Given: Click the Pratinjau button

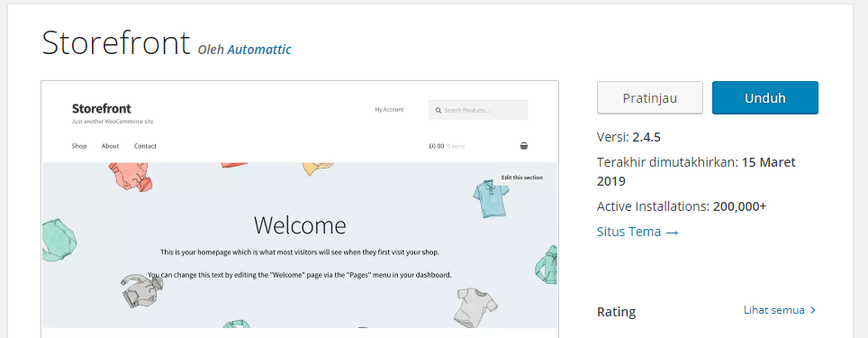Looking at the screenshot, I should click(x=650, y=98).
